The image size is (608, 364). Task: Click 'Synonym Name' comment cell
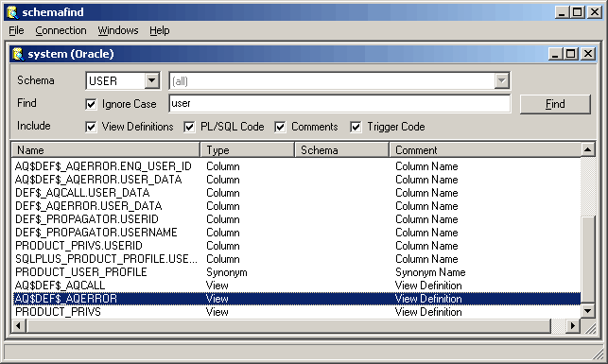pyautogui.click(x=430, y=272)
